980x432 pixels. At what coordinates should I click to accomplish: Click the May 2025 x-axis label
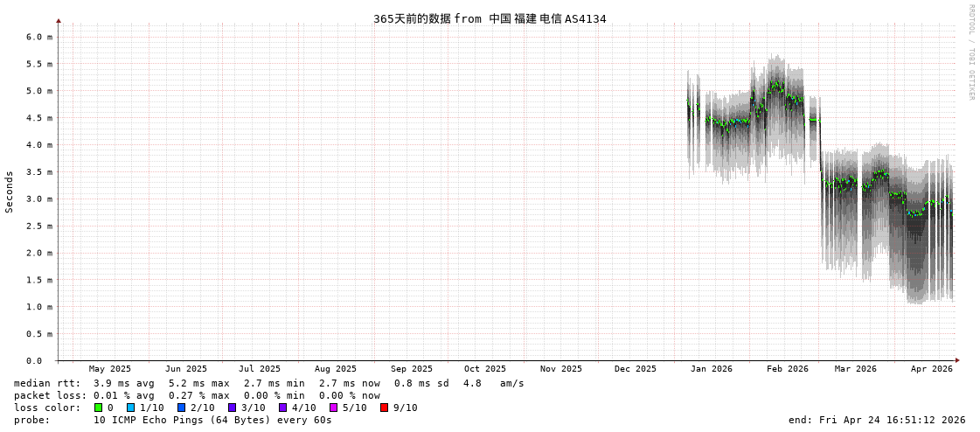click(x=110, y=369)
